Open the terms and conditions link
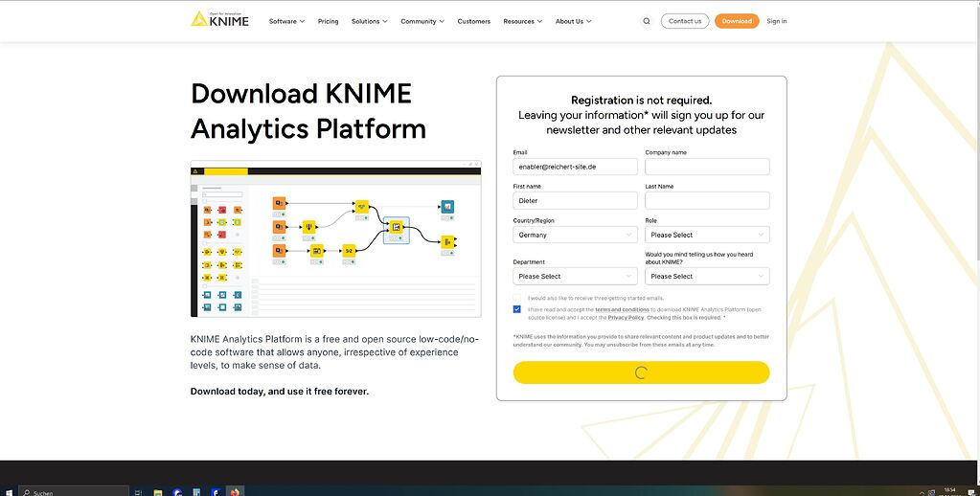The image size is (980, 496). [622, 310]
